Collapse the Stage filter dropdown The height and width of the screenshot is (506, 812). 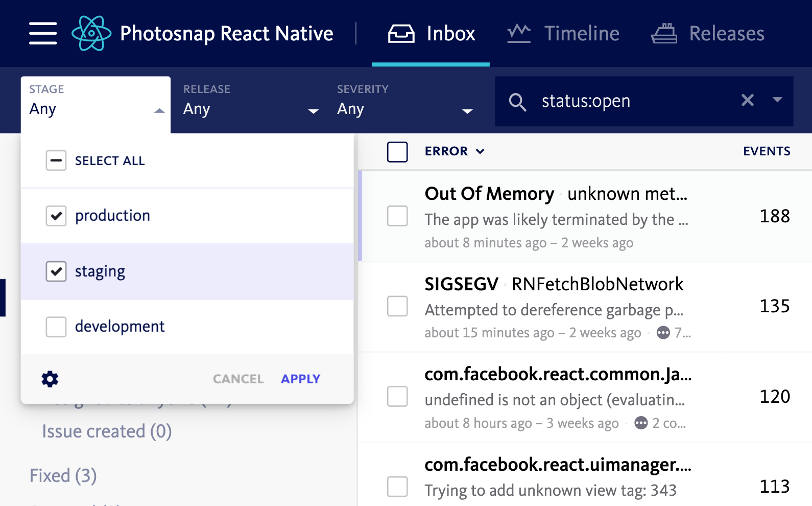coord(95,101)
